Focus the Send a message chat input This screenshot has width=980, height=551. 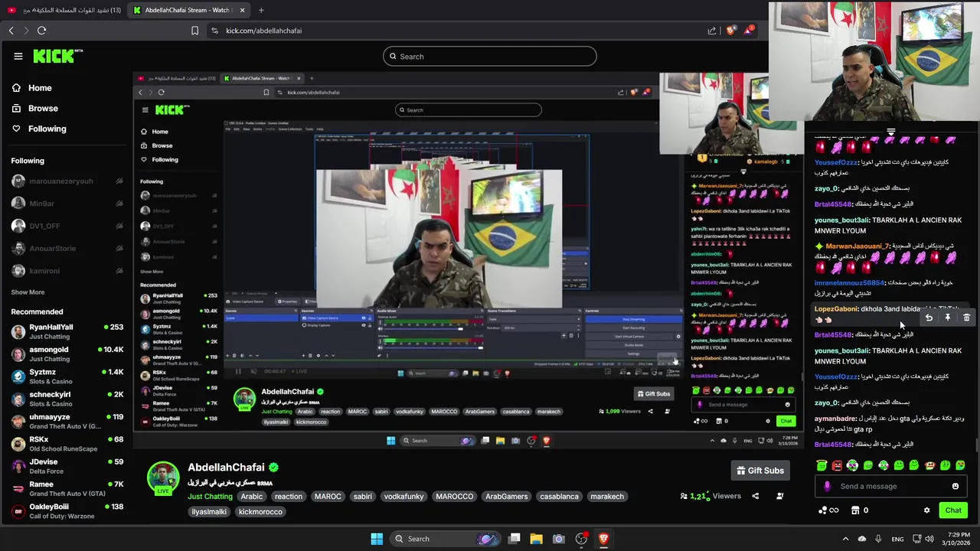point(890,486)
